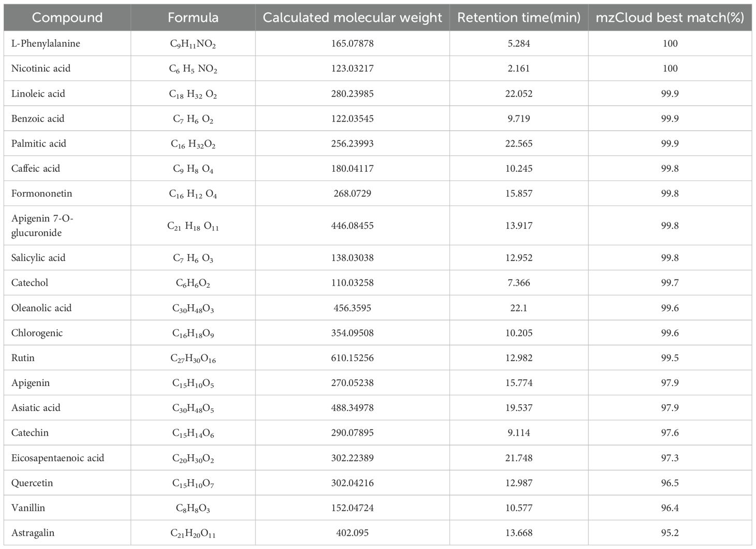Select the mzCloud best match(%) header

[670, 18]
